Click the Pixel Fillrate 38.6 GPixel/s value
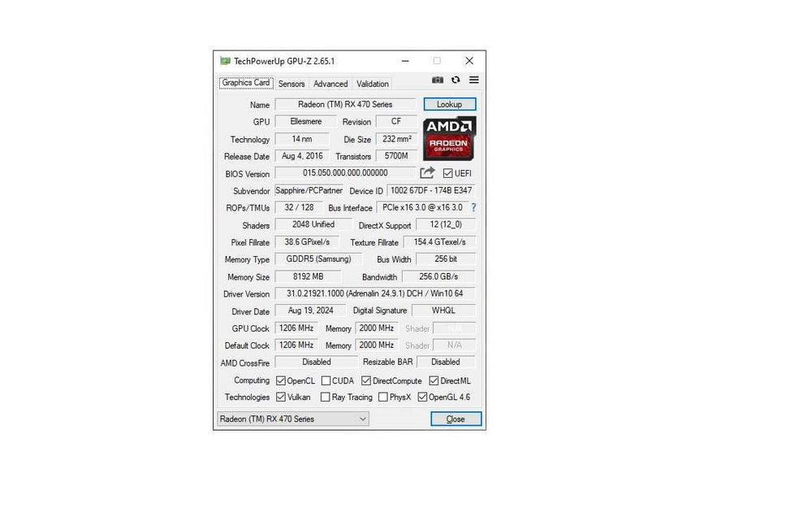The width and height of the screenshot is (812, 508). point(307,242)
